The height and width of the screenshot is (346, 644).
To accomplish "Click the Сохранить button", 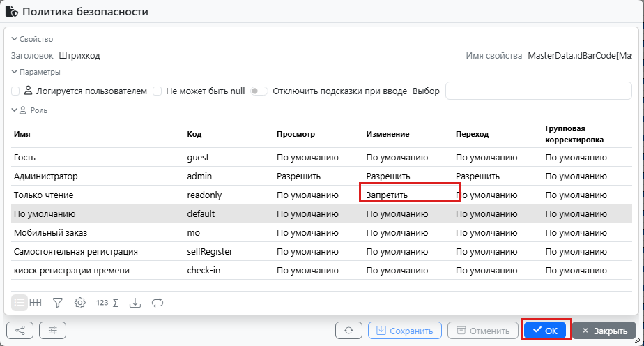I will click(x=404, y=331).
